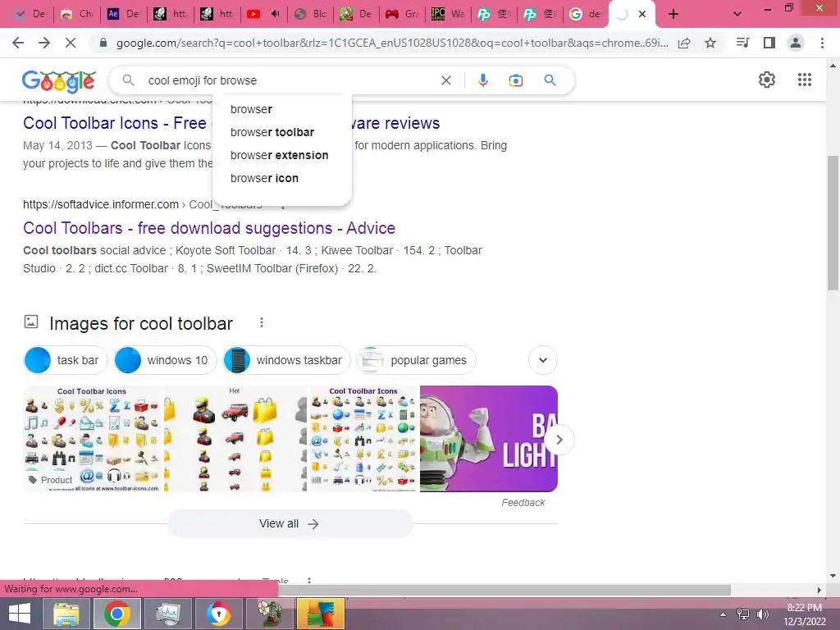Expand more image filter chips
The image size is (840, 630).
(x=543, y=360)
